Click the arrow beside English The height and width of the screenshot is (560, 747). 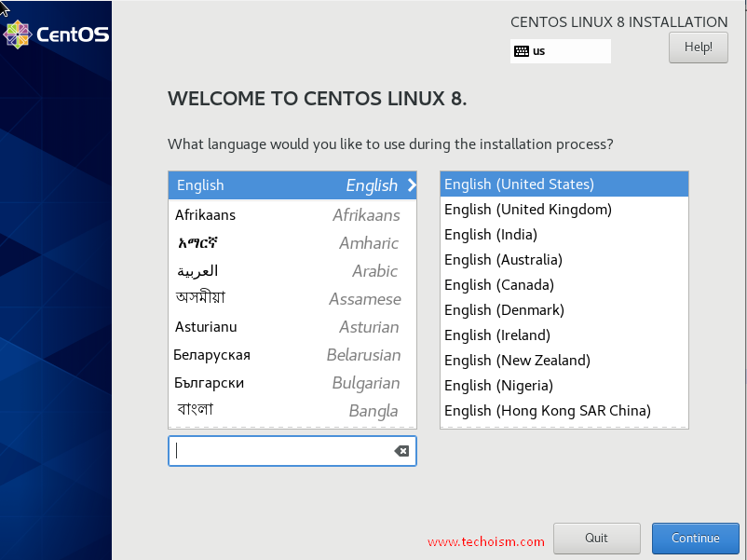[x=412, y=184]
